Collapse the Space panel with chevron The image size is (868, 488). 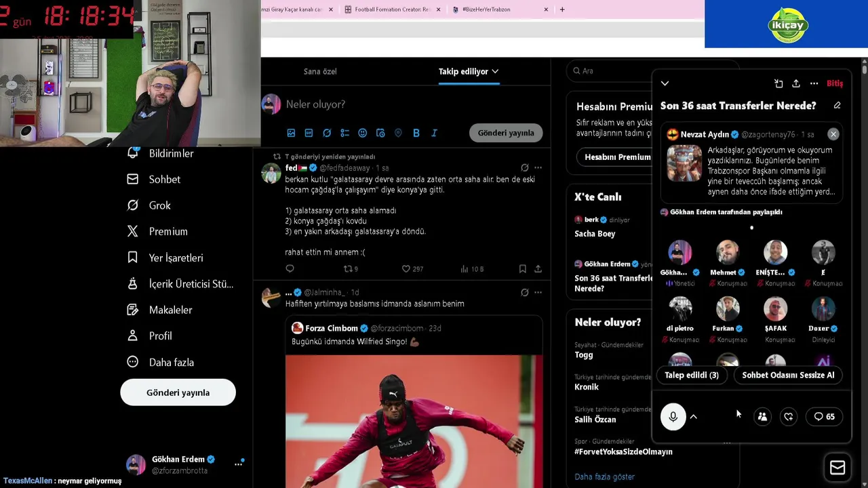[x=665, y=83]
